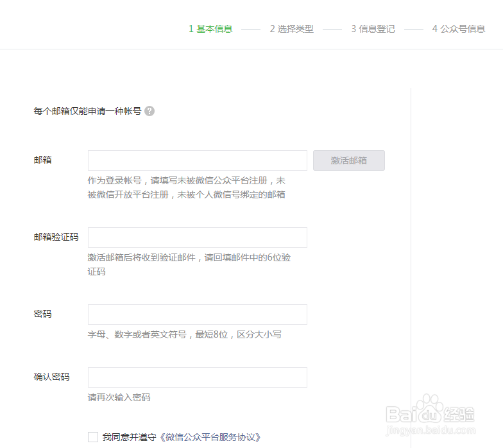Click into the 密码 input field
503x448 pixels.
click(x=198, y=314)
